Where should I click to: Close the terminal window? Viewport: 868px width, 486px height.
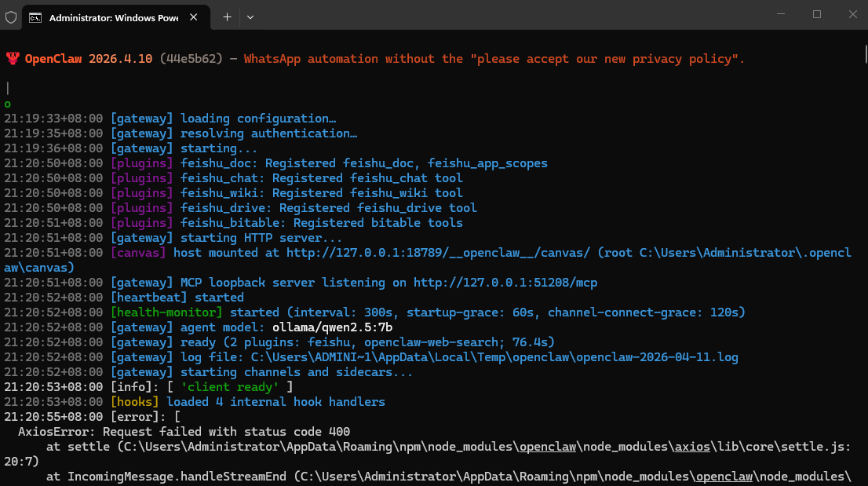[x=852, y=14]
